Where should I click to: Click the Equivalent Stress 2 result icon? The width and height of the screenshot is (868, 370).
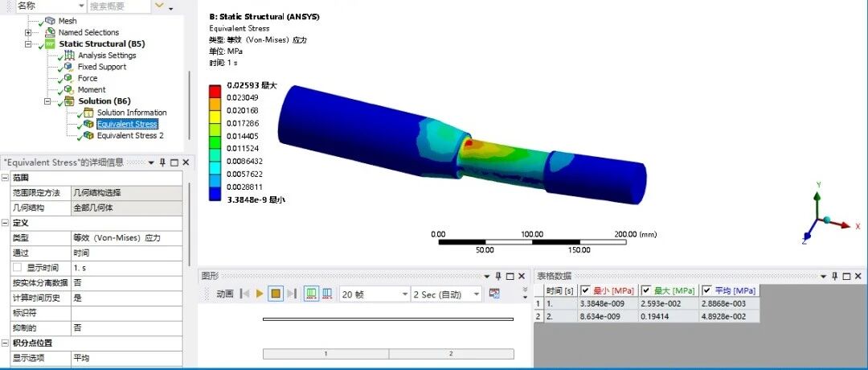tap(88, 135)
